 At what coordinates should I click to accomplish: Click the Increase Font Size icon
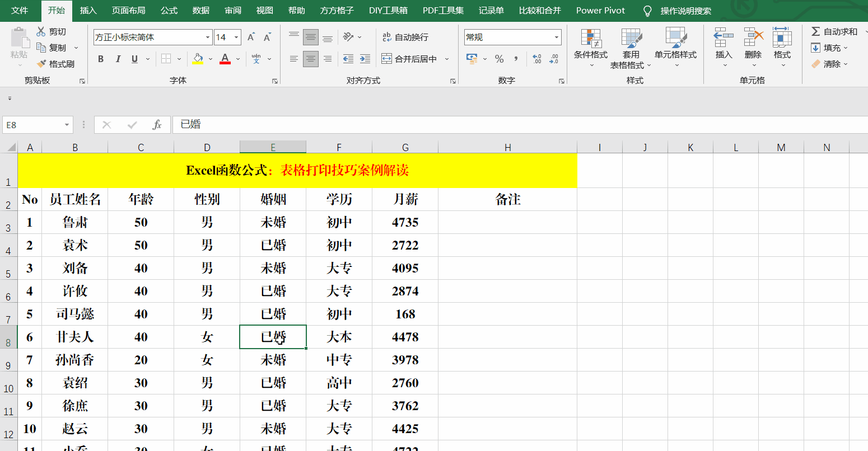click(x=251, y=37)
